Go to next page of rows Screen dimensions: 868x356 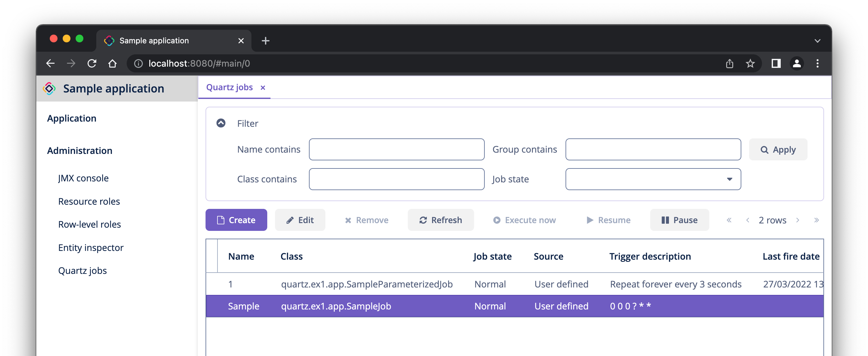coord(798,220)
